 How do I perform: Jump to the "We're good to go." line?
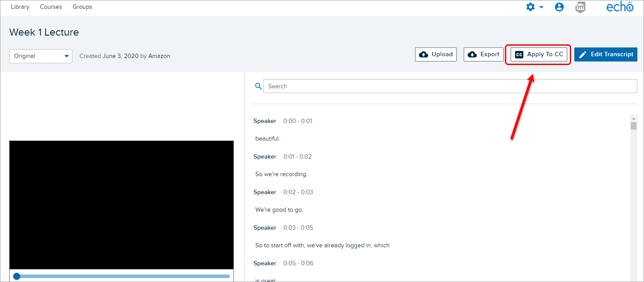(x=279, y=210)
